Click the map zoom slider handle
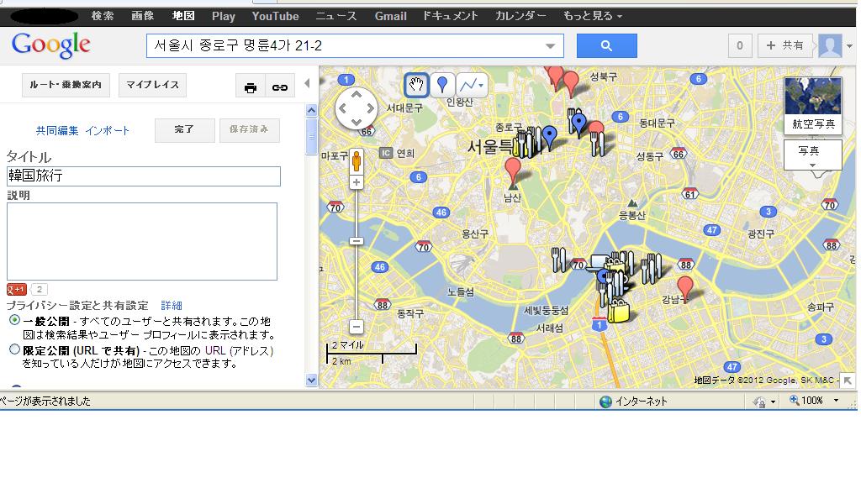The width and height of the screenshot is (861, 504). pyautogui.click(x=357, y=241)
